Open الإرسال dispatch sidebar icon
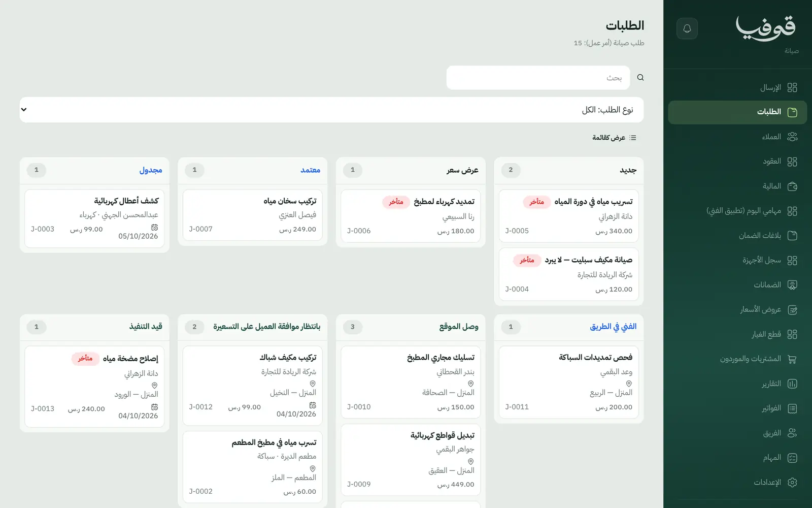812x508 pixels. tap(792, 87)
